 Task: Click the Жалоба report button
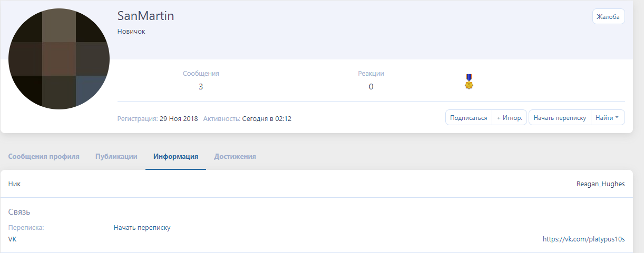608,17
